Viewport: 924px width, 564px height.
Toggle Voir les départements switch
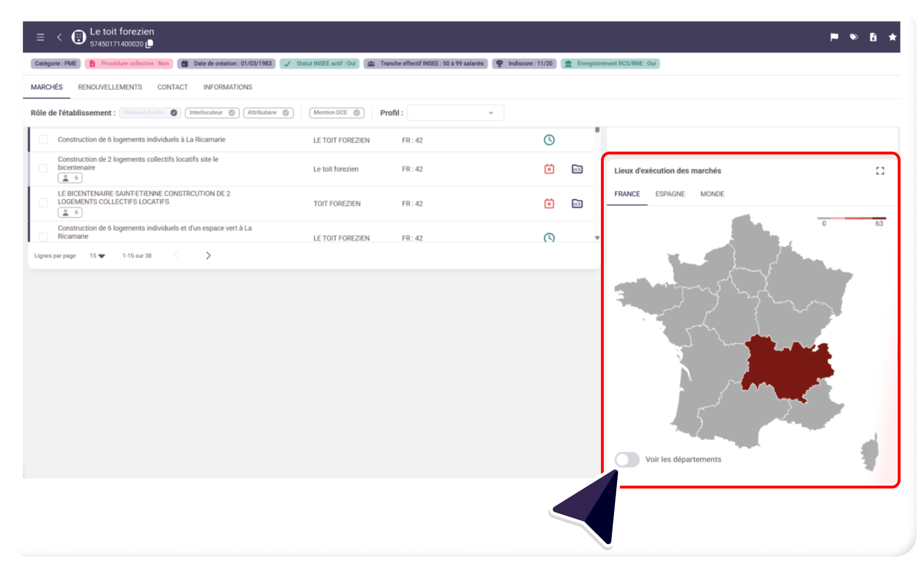point(627,459)
